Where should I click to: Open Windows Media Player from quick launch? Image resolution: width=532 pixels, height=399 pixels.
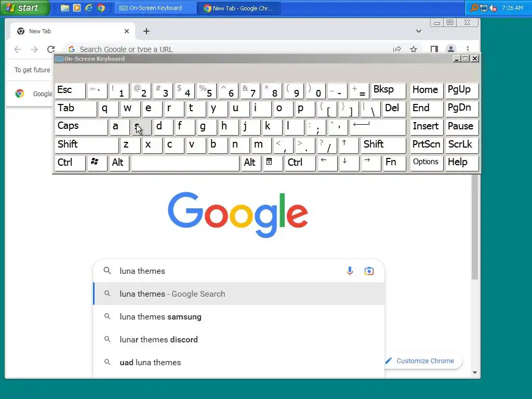click(77, 8)
